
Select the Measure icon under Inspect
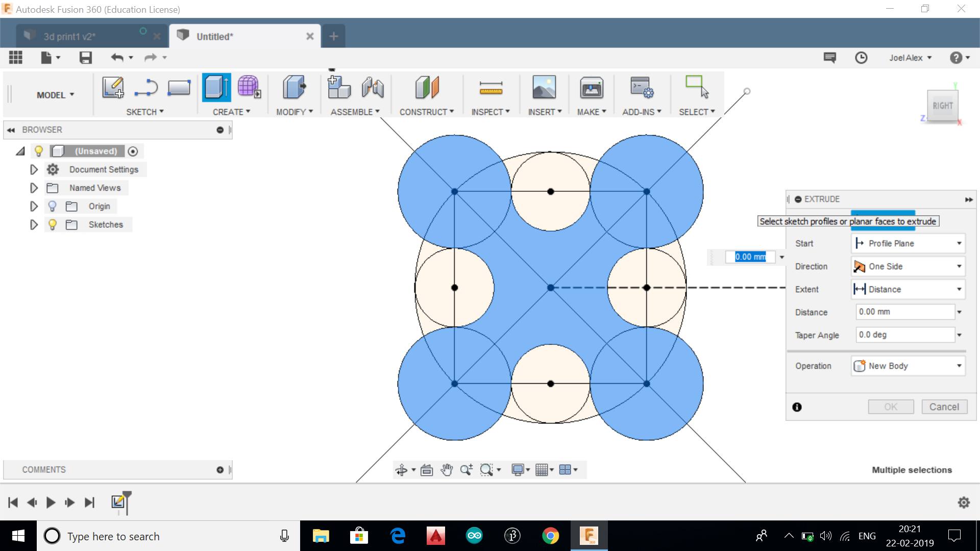491,88
